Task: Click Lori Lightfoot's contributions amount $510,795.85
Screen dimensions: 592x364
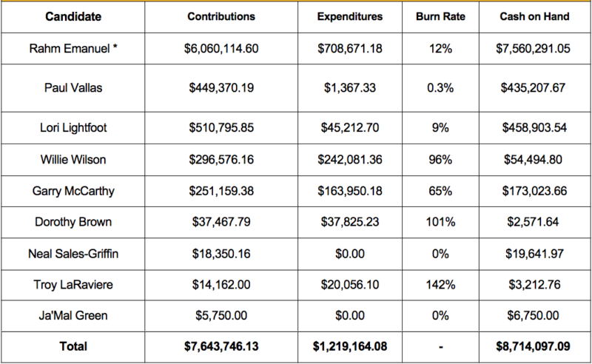Action: pos(221,128)
